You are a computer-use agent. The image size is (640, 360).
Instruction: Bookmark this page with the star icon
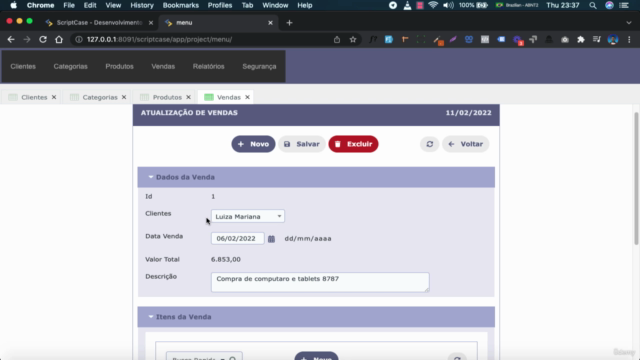(x=353, y=40)
